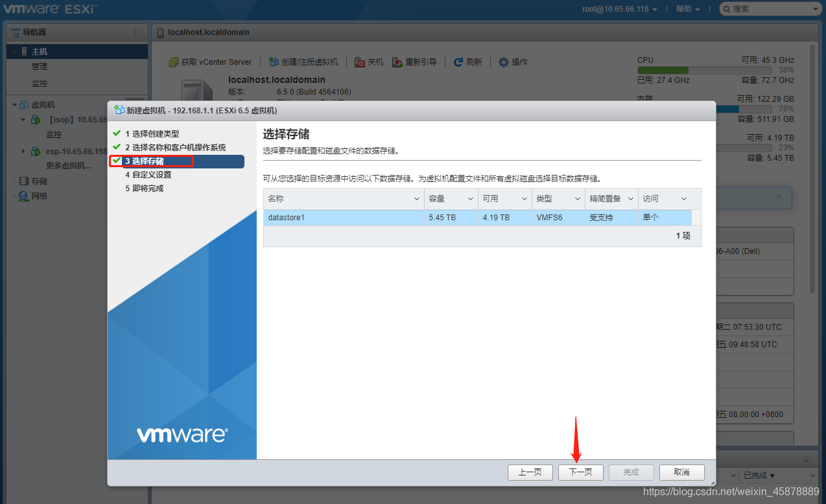Screen dimensions: 826x504
Task: Open the 访问 column dropdown arrow
Action: [x=683, y=199]
